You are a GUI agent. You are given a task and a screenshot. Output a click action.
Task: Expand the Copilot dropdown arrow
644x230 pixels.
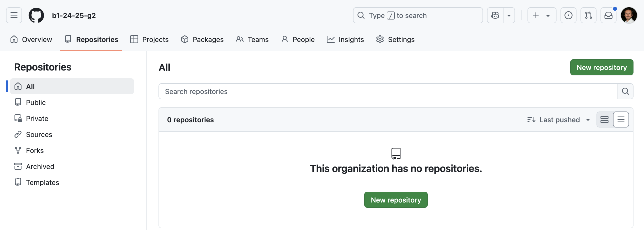point(509,15)
